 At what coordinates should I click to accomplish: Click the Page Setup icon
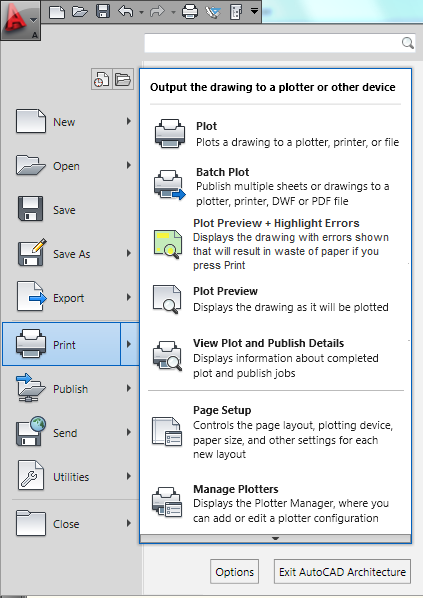(x=167, y=431)
